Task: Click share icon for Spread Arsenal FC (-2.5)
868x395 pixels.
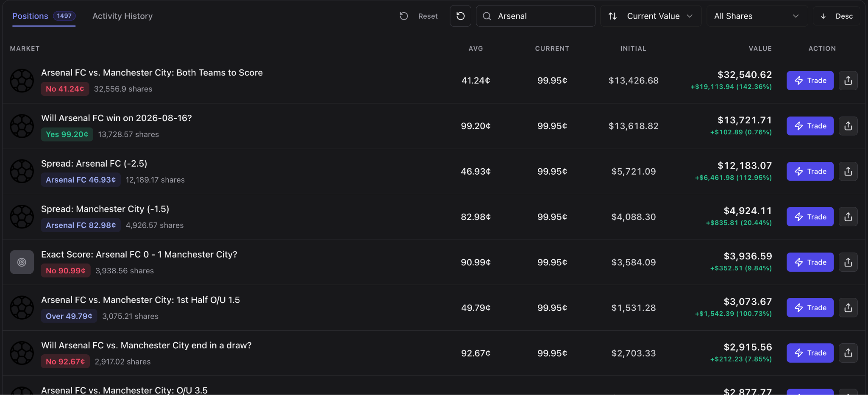Action: [x=848, y=171]
